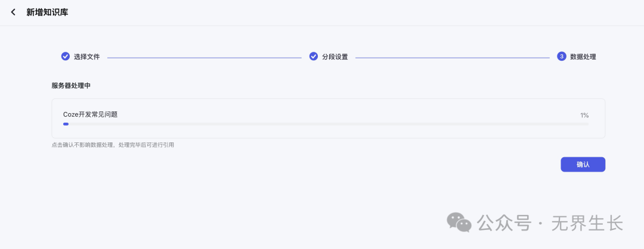Click the file progress bar track
The image size is (644, 249).
point(328,124)
